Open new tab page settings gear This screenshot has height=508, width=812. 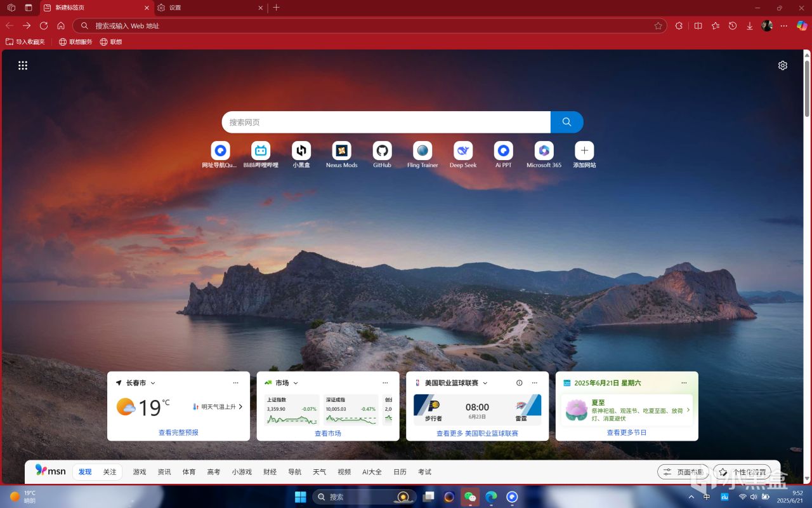click(x=783, y=65)
